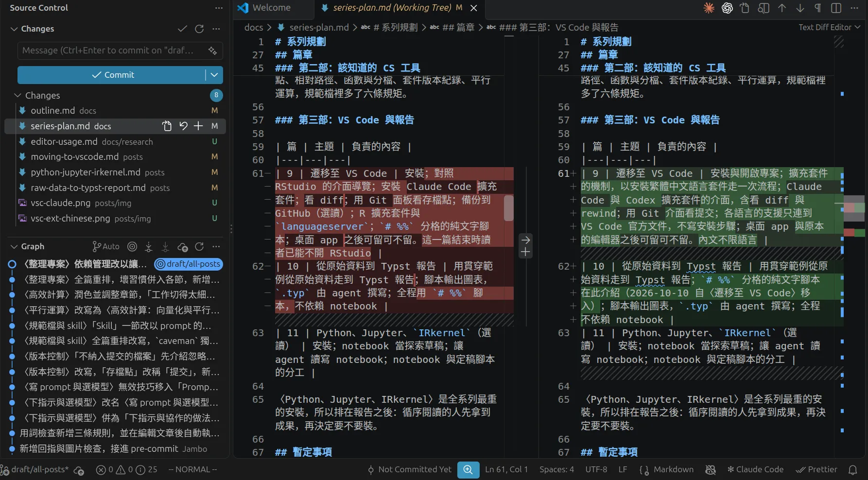Image resolution: width=868 pixels, height=480 pixels.
Task: Click Not Committed Yet blame status
Action: pyautogui.click(x=409, y=470)
